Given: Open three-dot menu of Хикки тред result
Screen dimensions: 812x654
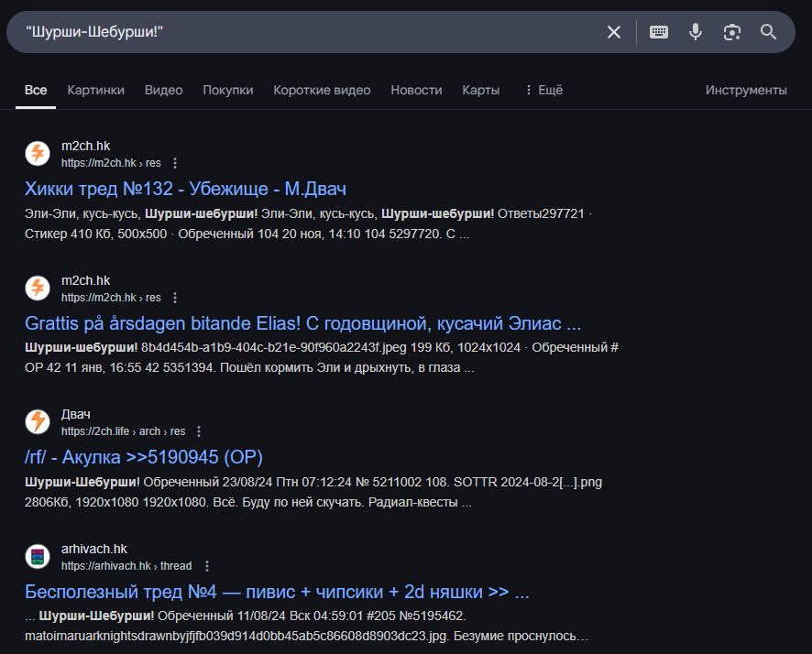Looking at the screenshot, I should [175, 163].
